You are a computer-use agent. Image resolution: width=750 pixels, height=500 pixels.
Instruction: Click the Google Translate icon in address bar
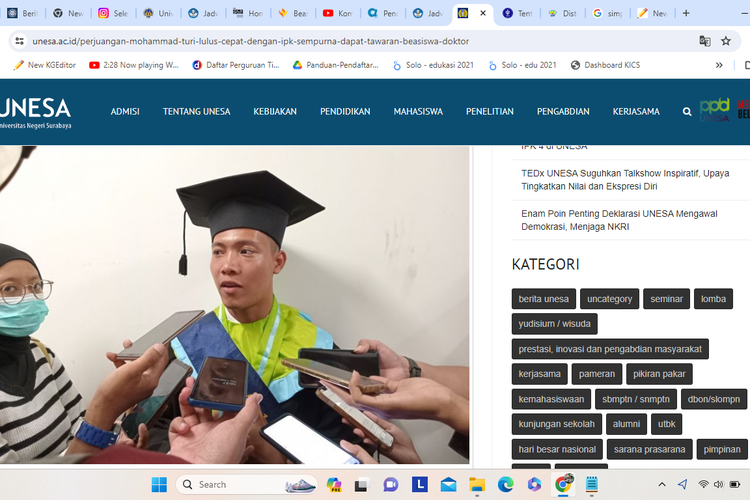(x=705, y=41)
